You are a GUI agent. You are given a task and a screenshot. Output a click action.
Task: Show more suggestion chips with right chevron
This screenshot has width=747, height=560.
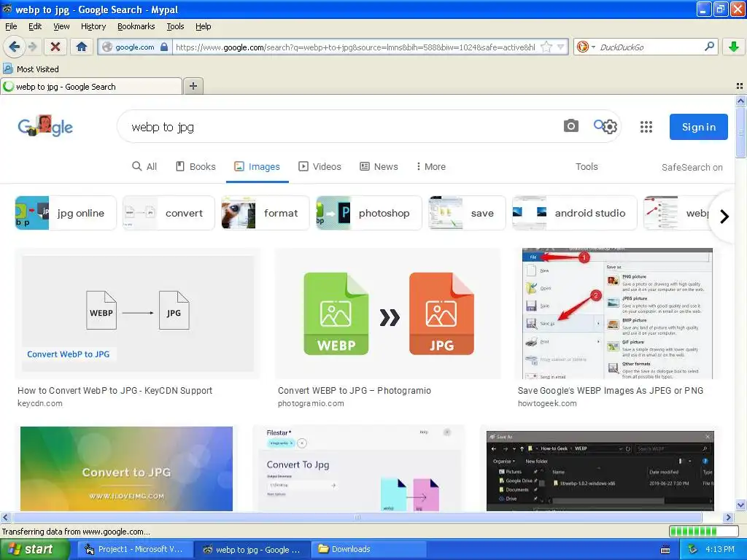(x=724, y=216)
